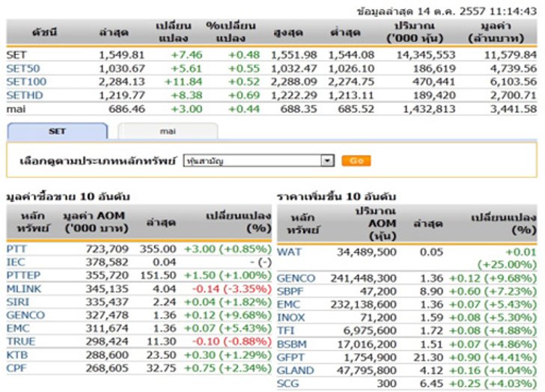Select the SET row label in index table
This screenshot has width=545, height=392.
coord(16,55)
